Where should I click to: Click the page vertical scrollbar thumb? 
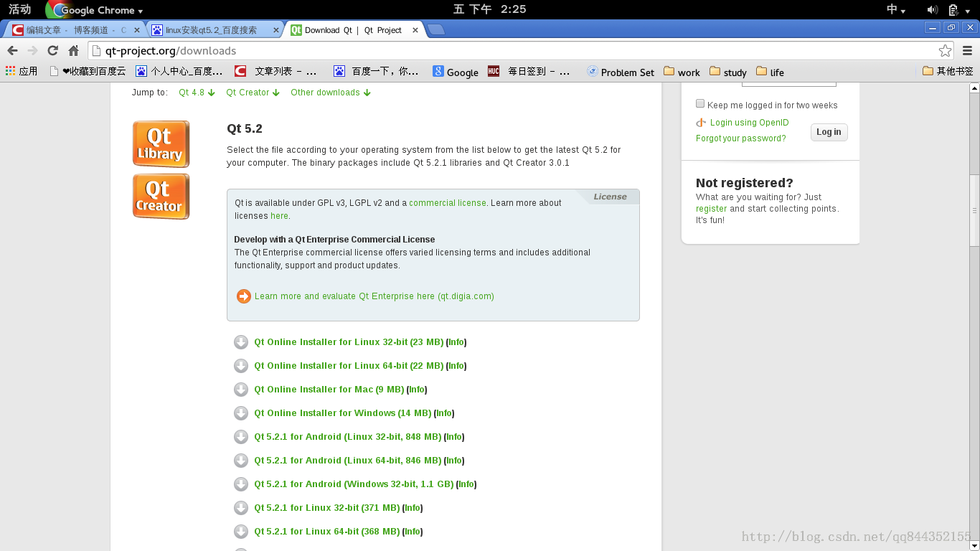[x=974, y=211]
